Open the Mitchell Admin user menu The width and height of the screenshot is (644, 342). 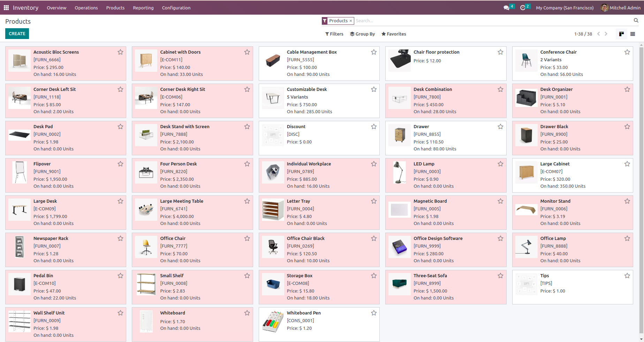[621, 8]
